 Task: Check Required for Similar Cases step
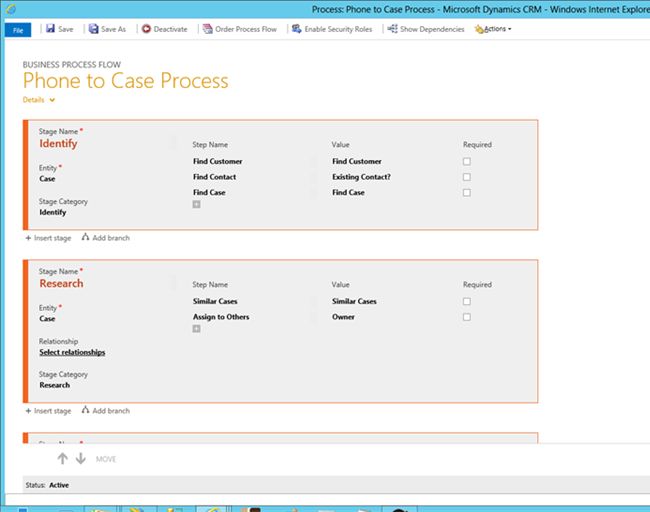[x=467, y=301]
